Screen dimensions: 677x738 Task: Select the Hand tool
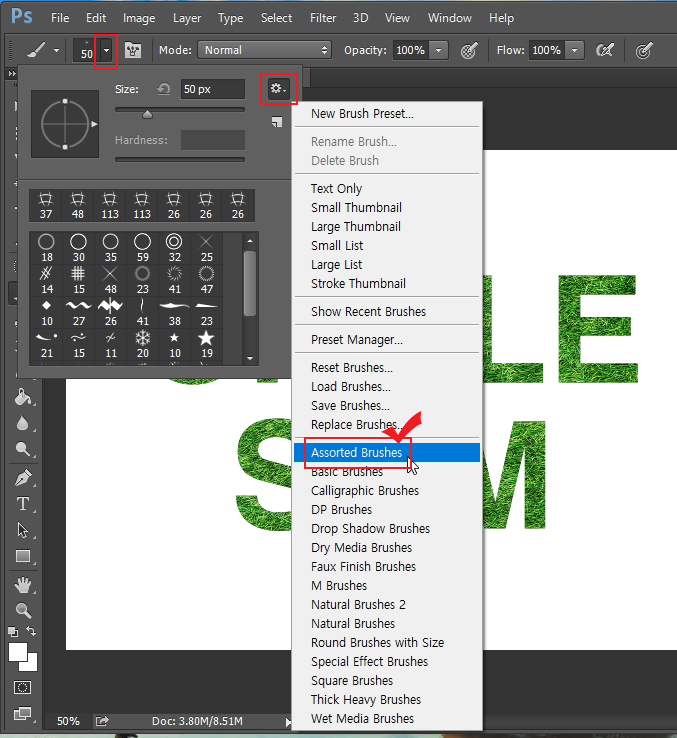pyautogui.click(x=23, y=585)
